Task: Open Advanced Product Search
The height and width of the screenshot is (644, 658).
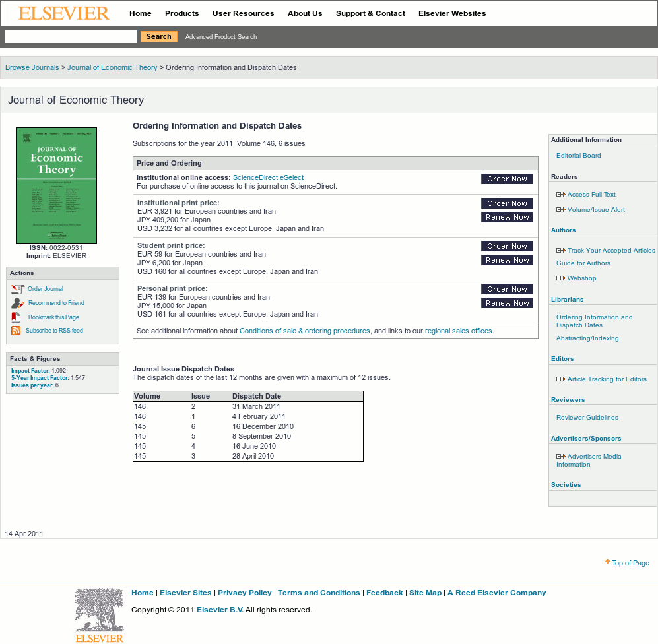Action: tap(221, 37)
